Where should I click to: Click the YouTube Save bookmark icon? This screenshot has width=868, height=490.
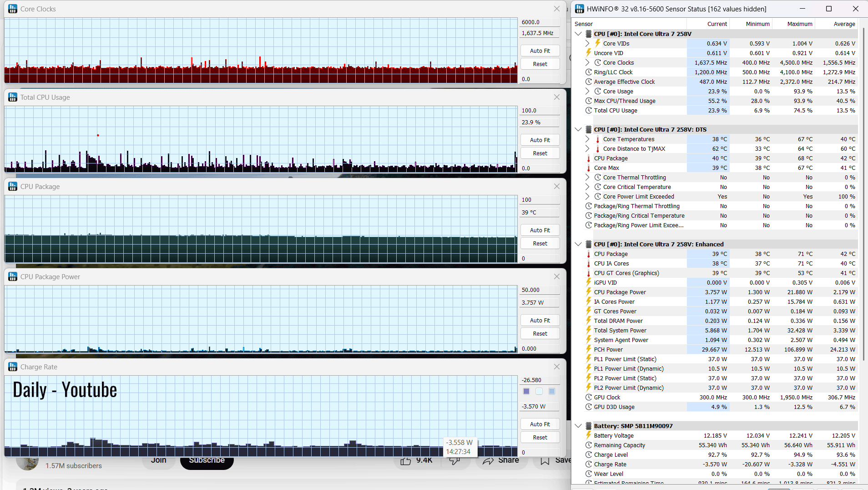[x=545, y=461]
